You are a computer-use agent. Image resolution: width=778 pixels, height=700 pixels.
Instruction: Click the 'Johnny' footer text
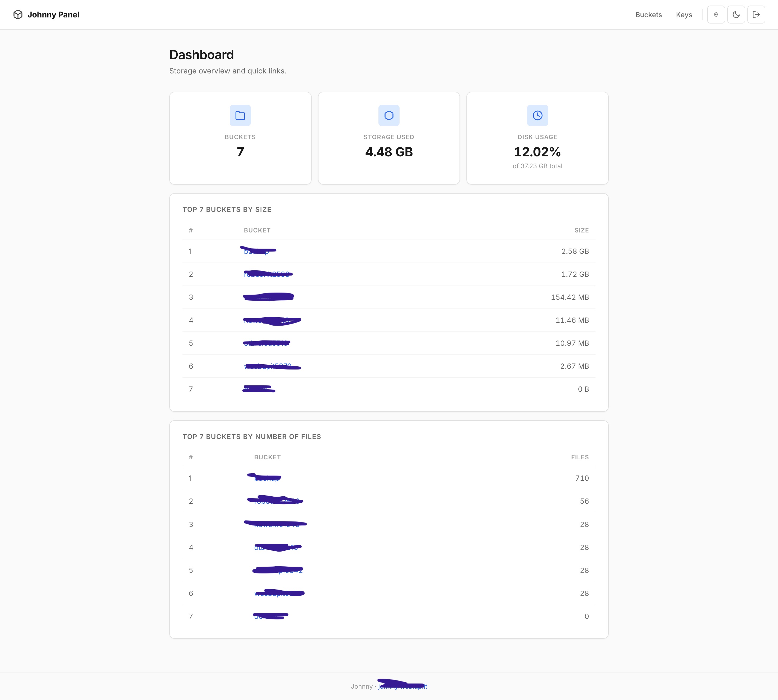(362, 687)
